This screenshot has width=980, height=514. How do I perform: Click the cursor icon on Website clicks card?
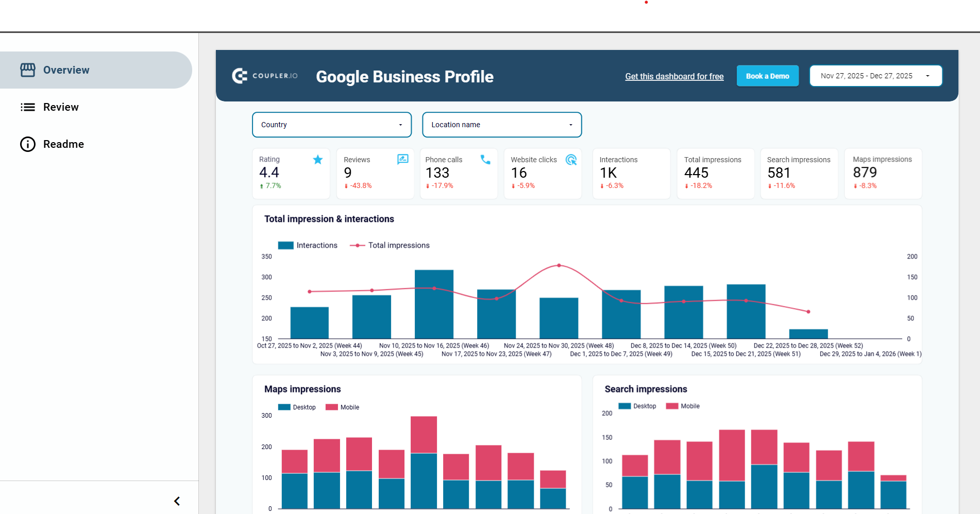571,160
